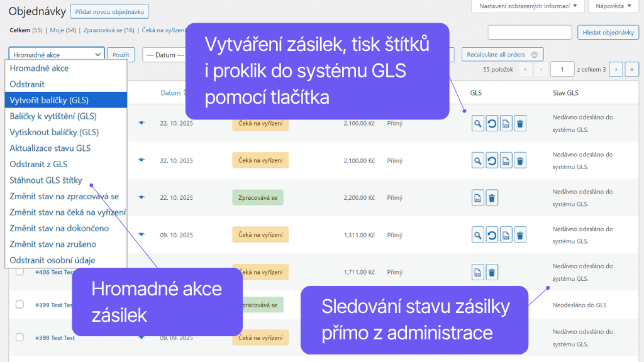
Task: Delete shipment from GLS with the trash icon
Action: (519, 123)
